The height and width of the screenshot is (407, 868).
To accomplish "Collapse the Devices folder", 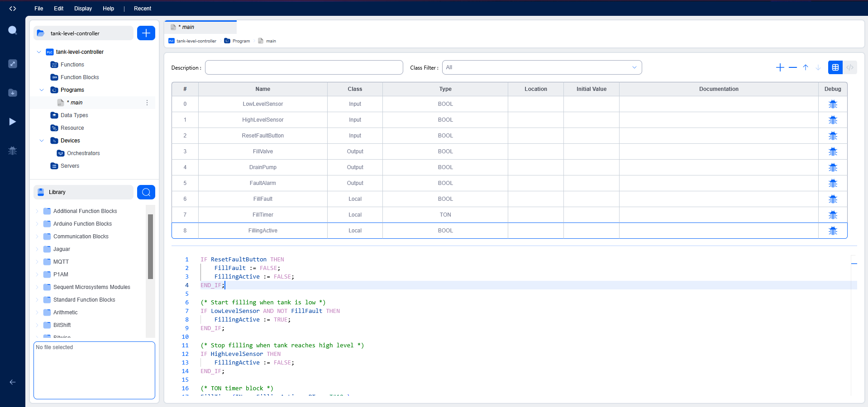I will tap(42, 141).
